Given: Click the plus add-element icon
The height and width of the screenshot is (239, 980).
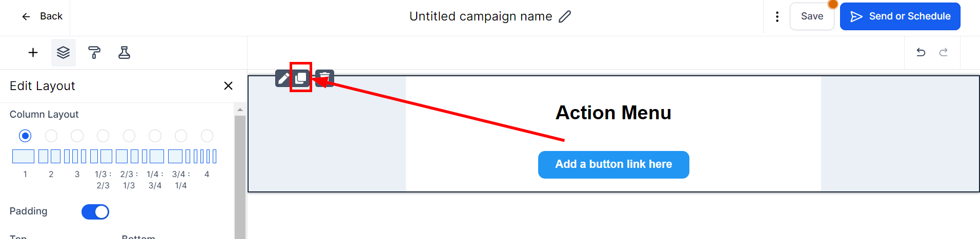Looking at the screenshot, I should click(33, 53).
